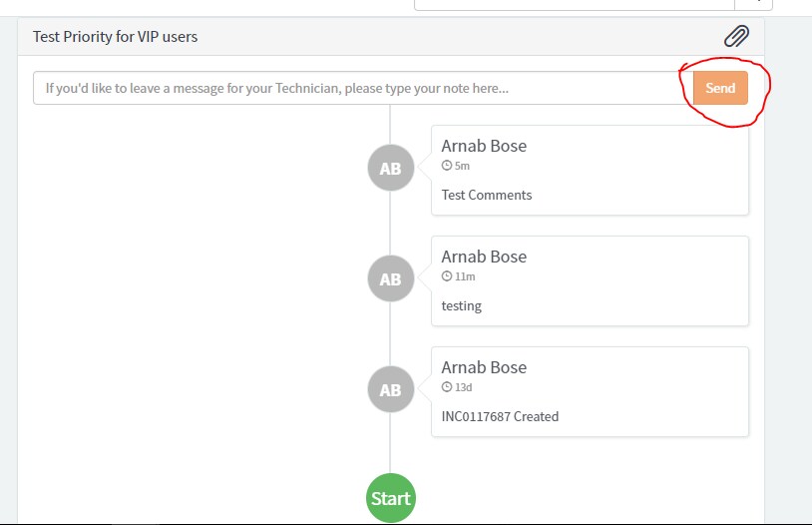Click the orange Send button

(x=720, y=88)
